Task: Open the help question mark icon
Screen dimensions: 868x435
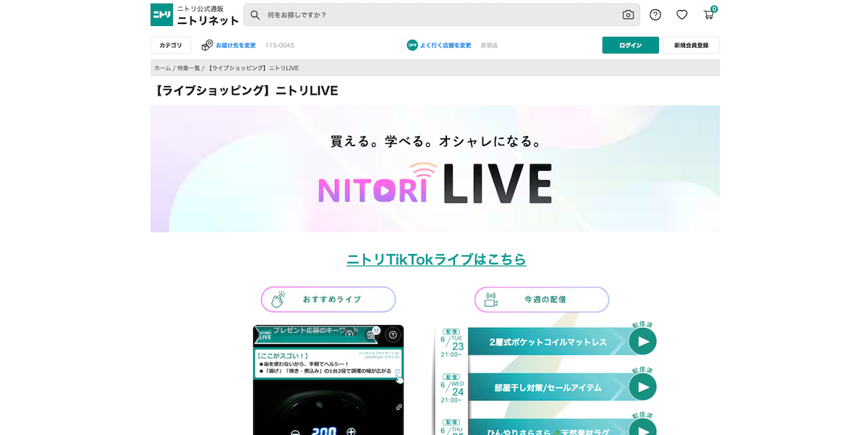Action: [x=655, y=14]
